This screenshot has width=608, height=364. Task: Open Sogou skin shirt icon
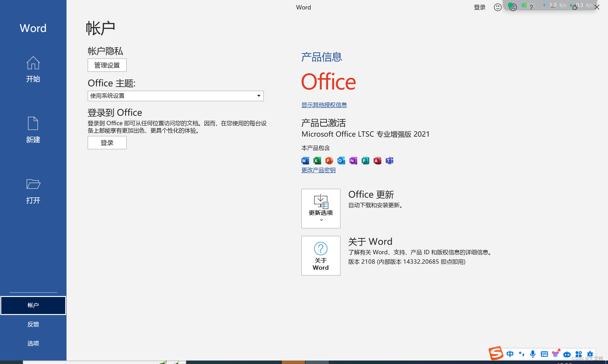[x=556, y=354]
